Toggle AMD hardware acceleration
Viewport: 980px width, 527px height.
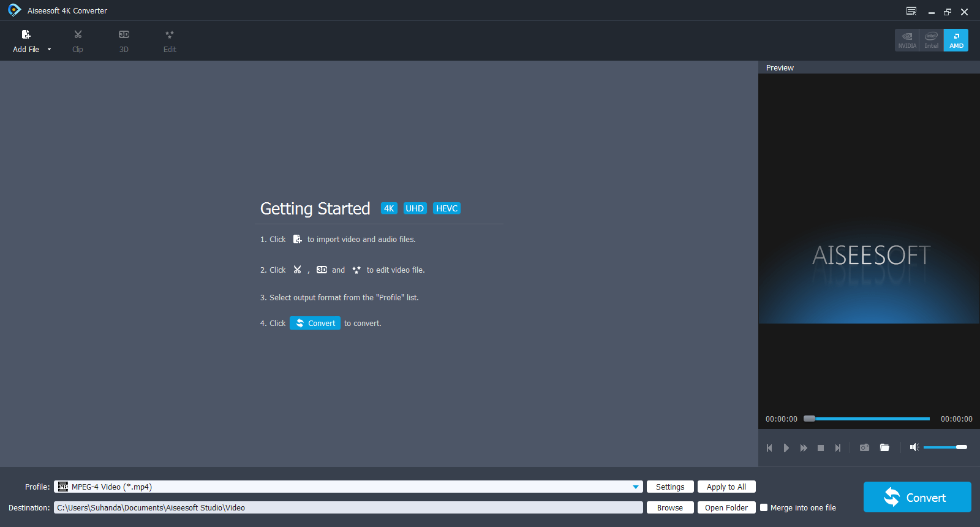[956, 40]
